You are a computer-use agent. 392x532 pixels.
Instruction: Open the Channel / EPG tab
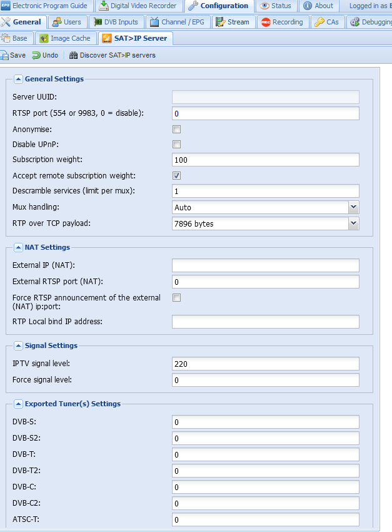[178, 22]
